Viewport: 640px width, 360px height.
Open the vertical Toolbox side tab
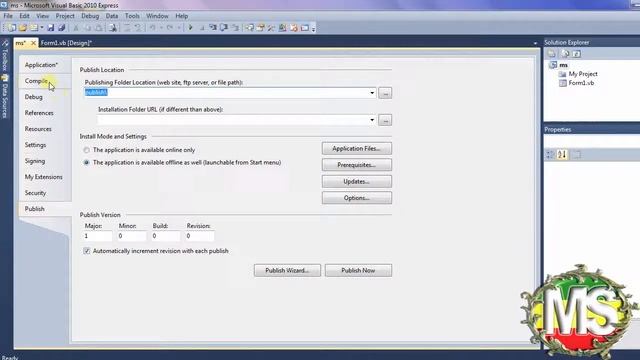tap(5, 56)
